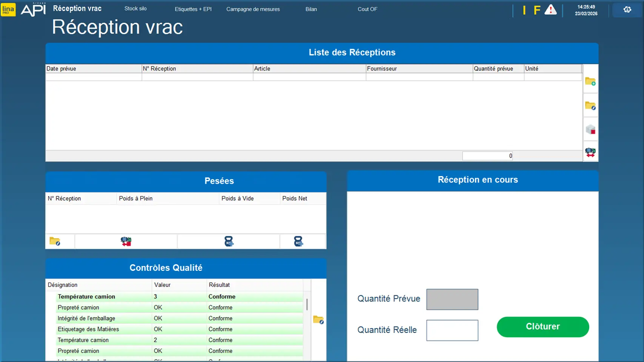The width and height of the screenshot is (644, 362).
Task: Open user settings gear icon
Action: coord(627,10)
